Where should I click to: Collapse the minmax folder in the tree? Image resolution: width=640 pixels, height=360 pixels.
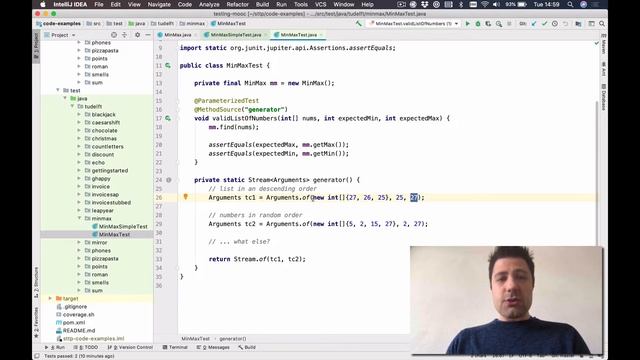(x=79, y=218)
